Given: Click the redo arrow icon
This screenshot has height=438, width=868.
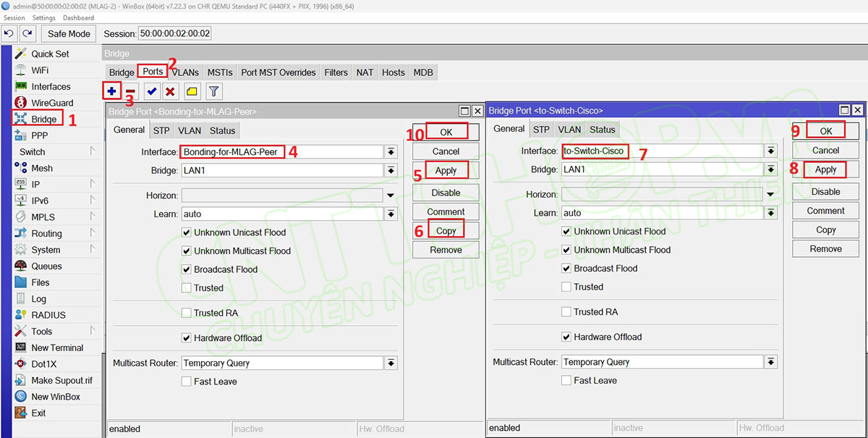Looking at the screenshot, I should [x=27, y=33].
